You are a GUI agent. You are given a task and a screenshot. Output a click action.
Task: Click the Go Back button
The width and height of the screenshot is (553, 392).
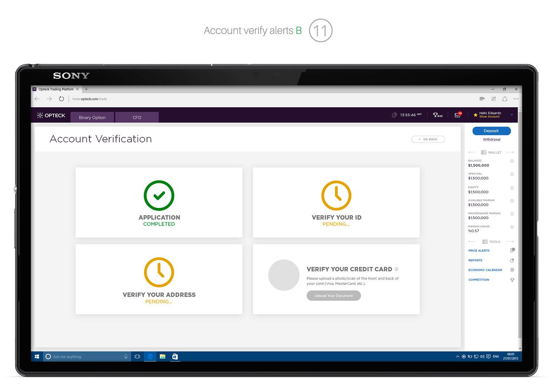tap(428, 139)
